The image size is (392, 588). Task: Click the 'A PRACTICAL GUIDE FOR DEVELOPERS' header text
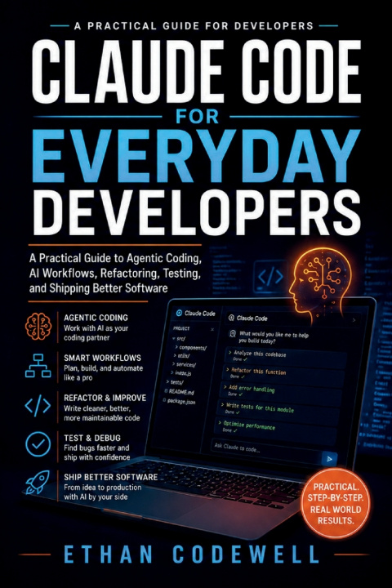pyautogui.click(x=194, y=26)
